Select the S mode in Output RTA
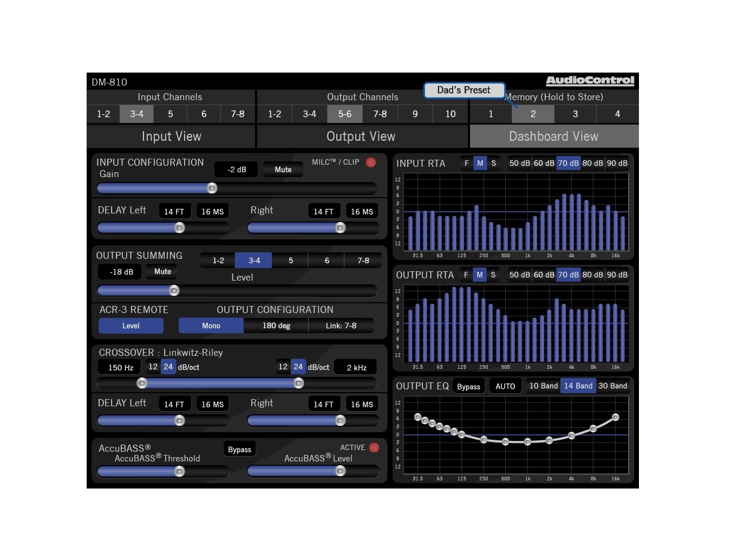The height and width of the screenshot is (560, 731). [493, 275]
